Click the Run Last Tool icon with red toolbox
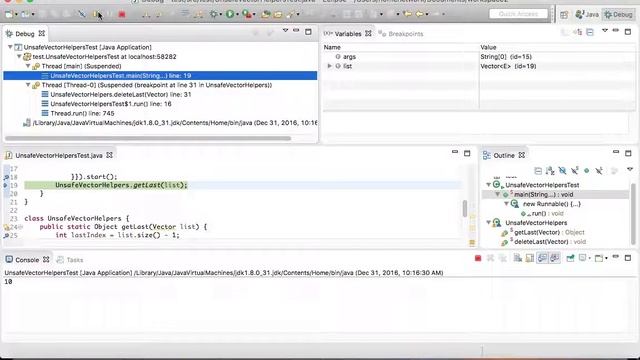The height and width of the screenshot is (360, 640). (247, 14)
